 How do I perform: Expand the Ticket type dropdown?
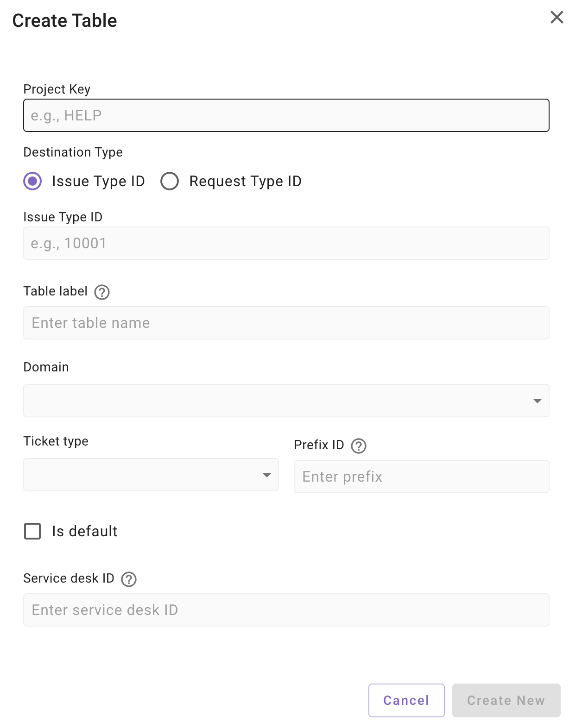151,475
